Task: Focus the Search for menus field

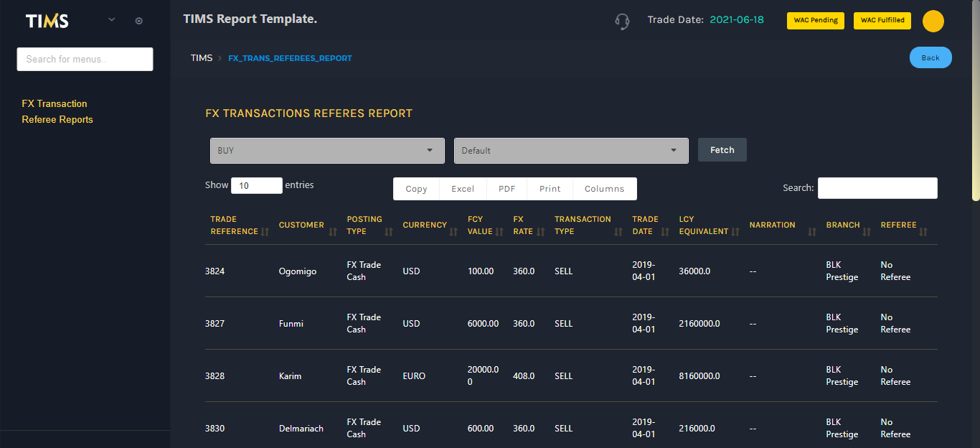Action: tap(85, 59)
